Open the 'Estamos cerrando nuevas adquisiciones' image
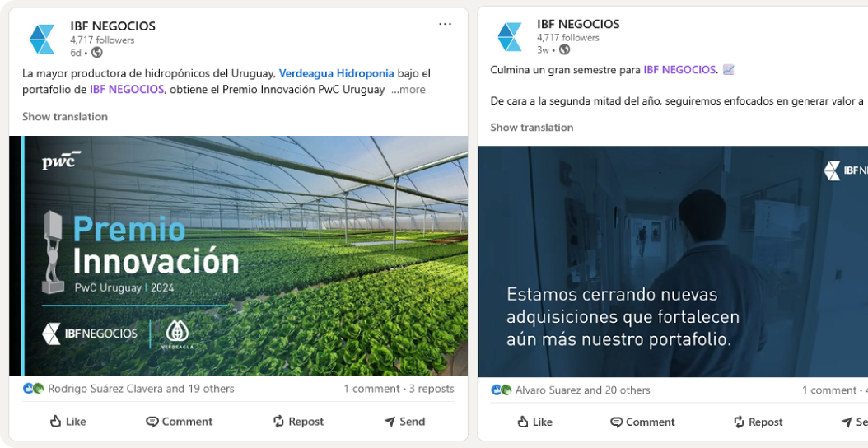This screenshot has height=448, width=868. (x=673, y=261)
